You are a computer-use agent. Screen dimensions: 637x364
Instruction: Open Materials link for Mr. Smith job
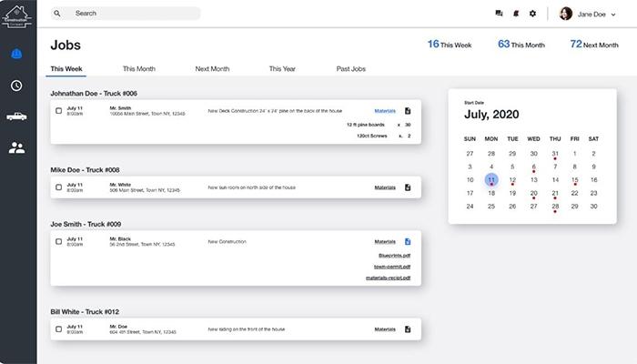coord(385,111)
